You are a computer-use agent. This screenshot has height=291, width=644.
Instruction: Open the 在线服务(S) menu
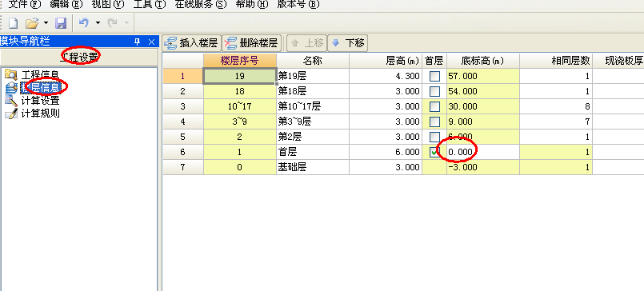coord(201,5)
